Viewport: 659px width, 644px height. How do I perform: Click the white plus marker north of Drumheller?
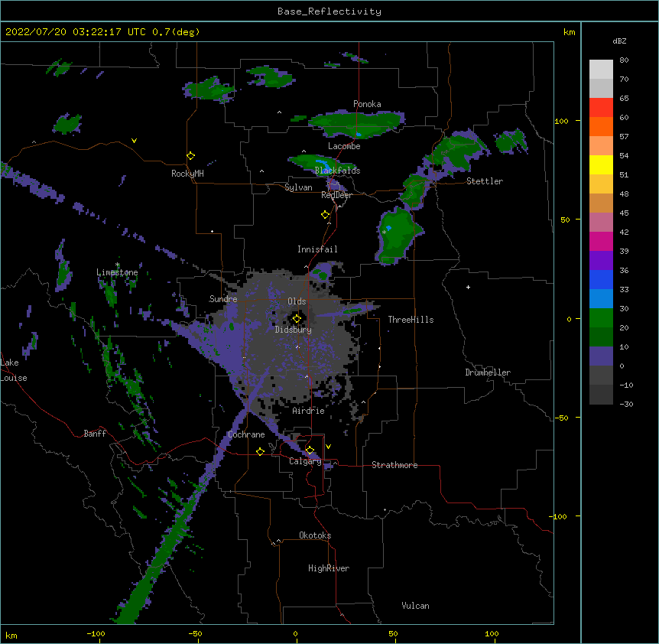pos(468,287)
